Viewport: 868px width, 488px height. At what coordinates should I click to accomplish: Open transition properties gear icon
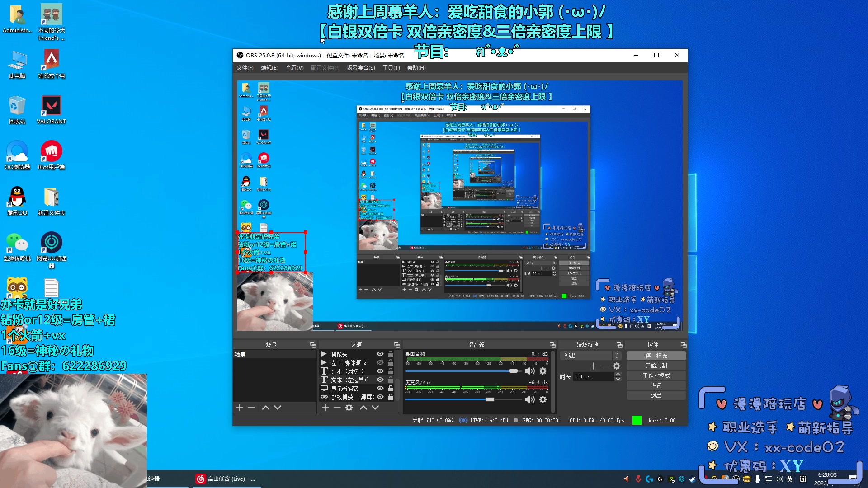coord(617,366)
